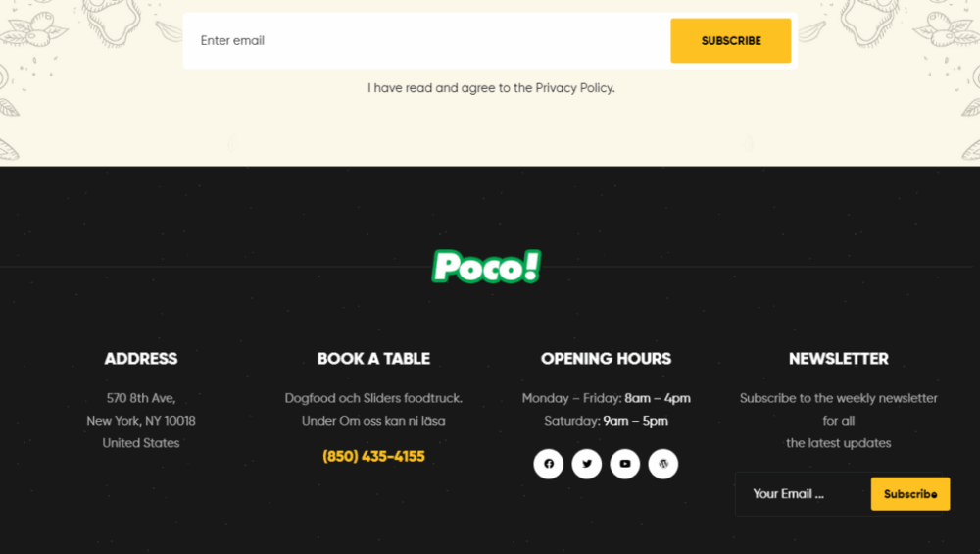The width and height of the screenshot is (980, 554).
Task: Open the WordPress social icon
Action: click(x=663, y=464)
